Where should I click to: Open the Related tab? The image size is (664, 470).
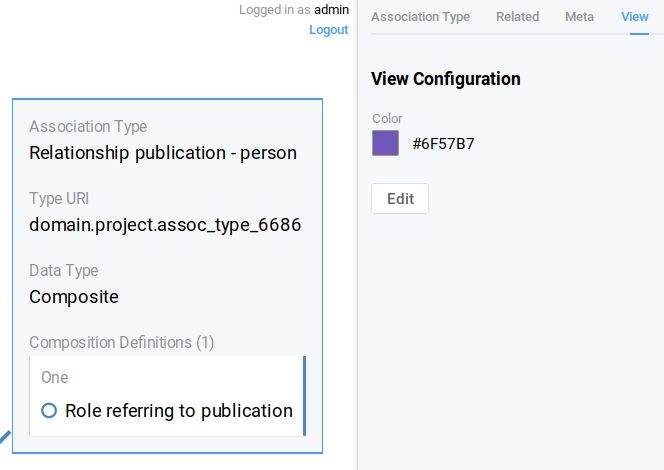[x=517, y=17]
